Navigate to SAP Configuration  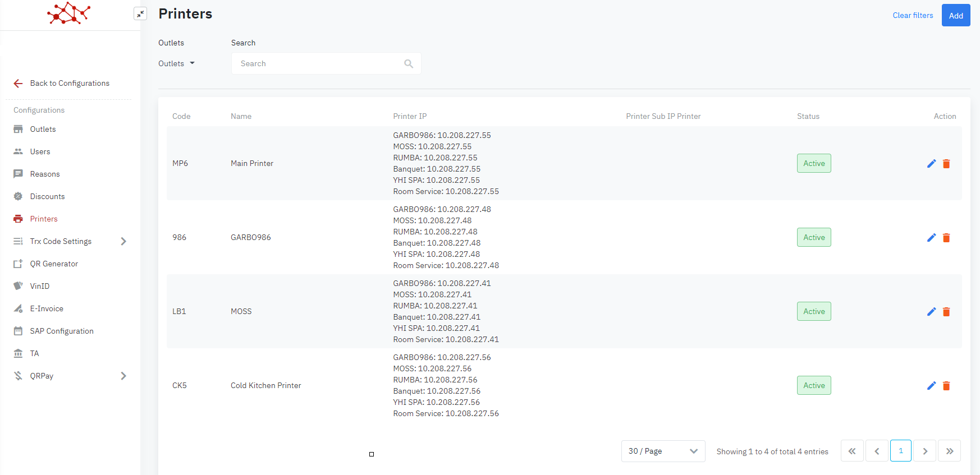(x=62, y=331)
